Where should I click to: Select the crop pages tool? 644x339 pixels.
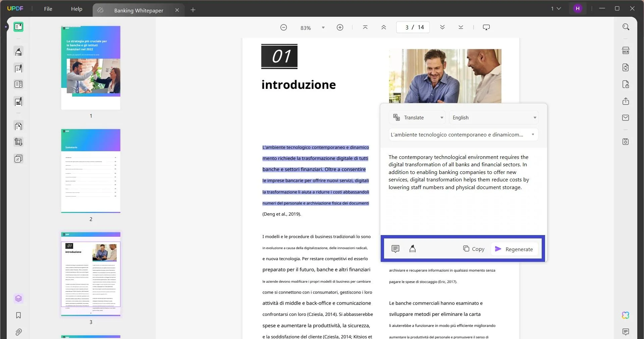[x=18, y=142]
